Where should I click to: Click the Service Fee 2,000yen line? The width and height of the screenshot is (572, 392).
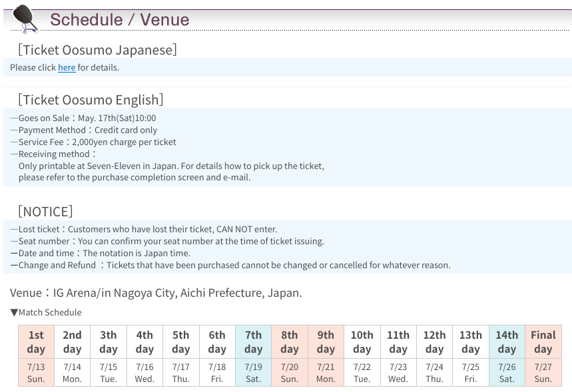(x=93, y=142)
